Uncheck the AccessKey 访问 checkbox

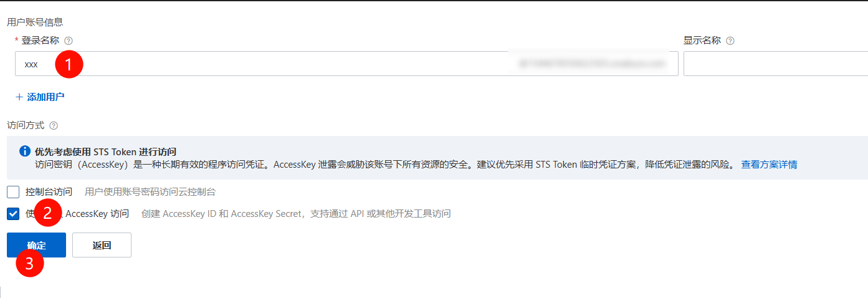click(x=13, y=214)
